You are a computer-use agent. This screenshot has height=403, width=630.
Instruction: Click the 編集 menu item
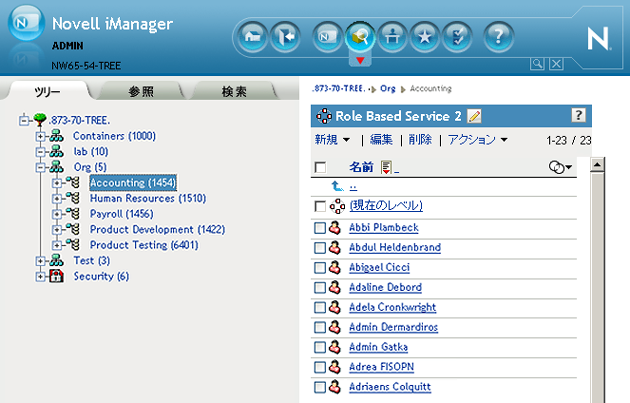point(381,139)
